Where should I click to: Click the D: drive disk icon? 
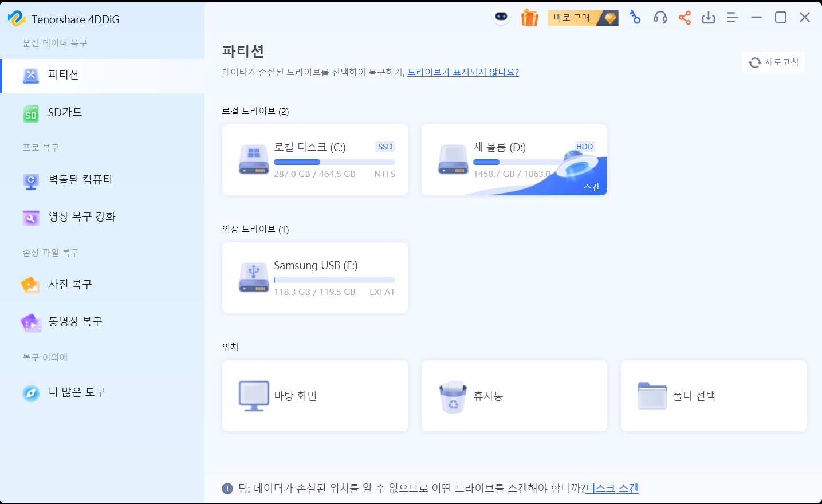tap(453, 160)
